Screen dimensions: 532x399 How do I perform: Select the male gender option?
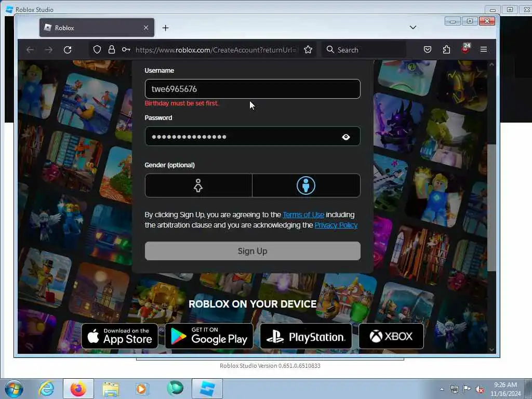[306, 185]
